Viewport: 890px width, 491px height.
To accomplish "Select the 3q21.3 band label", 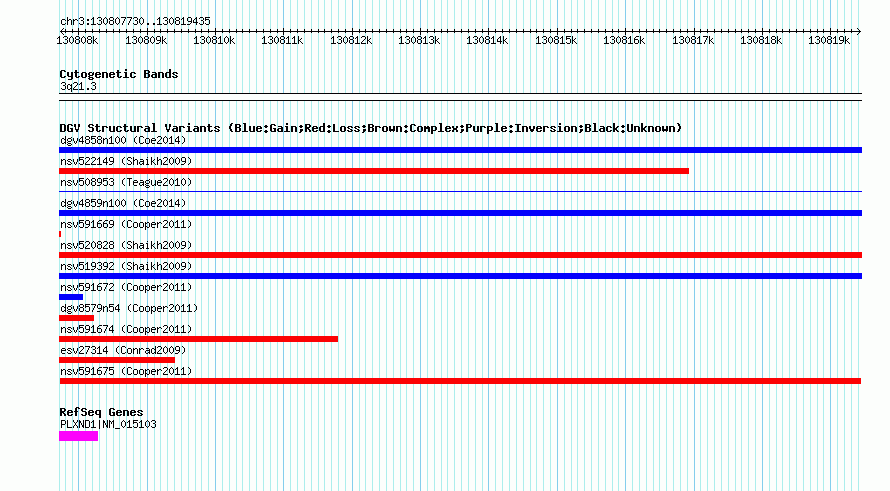I will [x=78, y=86].
